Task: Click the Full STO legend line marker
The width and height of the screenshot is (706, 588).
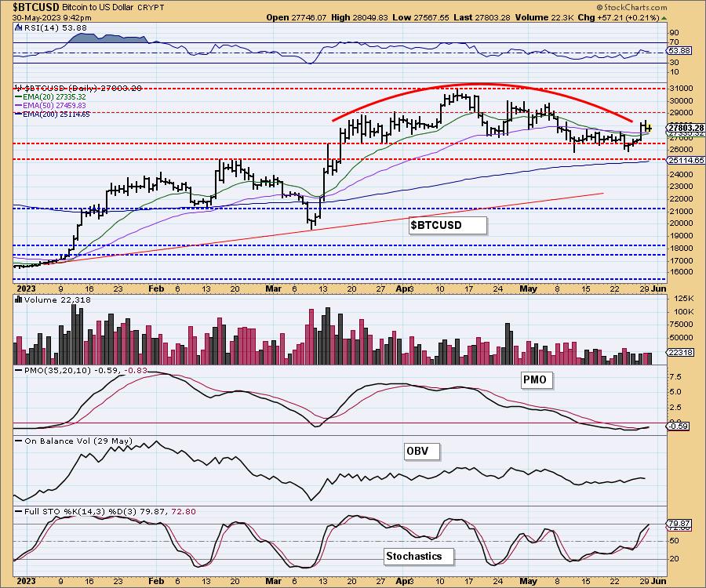Action: pyautogui.click(x=19, y=511)
